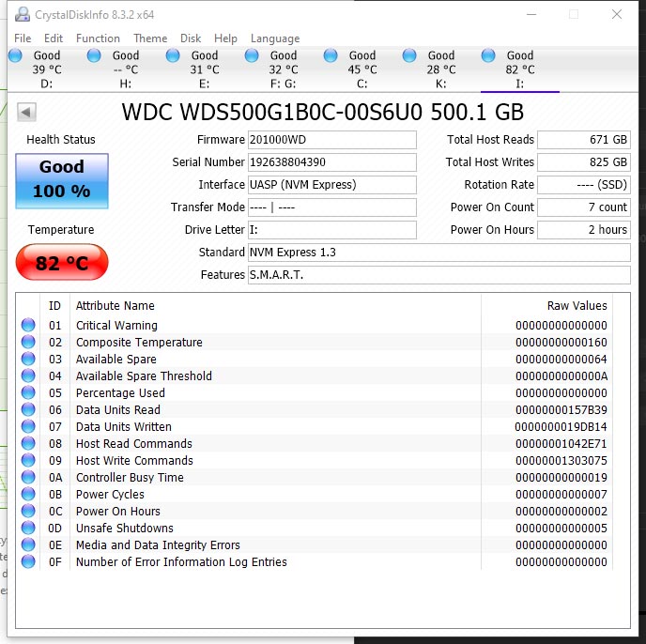This screenshot has height=644, width=646.
Task: Click the status orb on the Power On Hours attribute row (ID 0C)
Action: point(28,511)
